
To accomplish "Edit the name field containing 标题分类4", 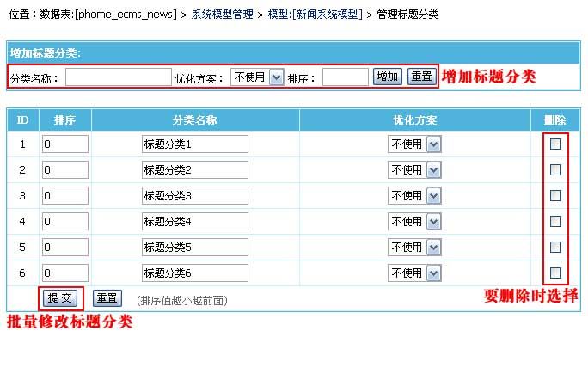I will click(195, 221).
